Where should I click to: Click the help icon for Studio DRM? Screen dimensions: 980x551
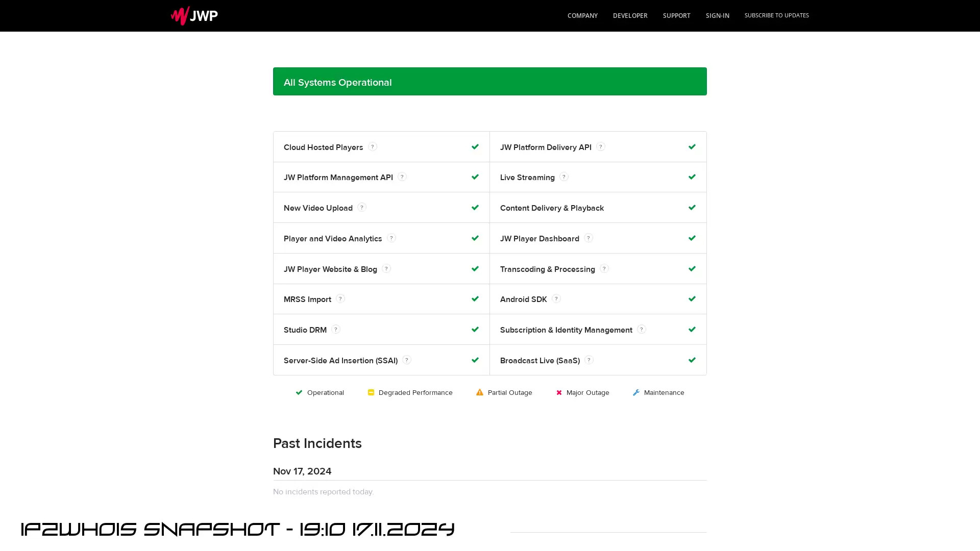pos(336,330)
